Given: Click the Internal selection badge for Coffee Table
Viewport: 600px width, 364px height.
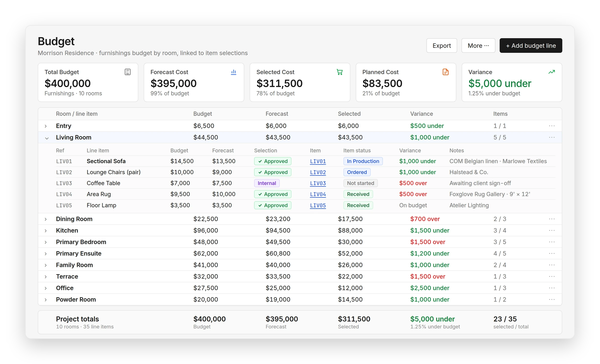Looking at the screenshot, I should point(267,183).
